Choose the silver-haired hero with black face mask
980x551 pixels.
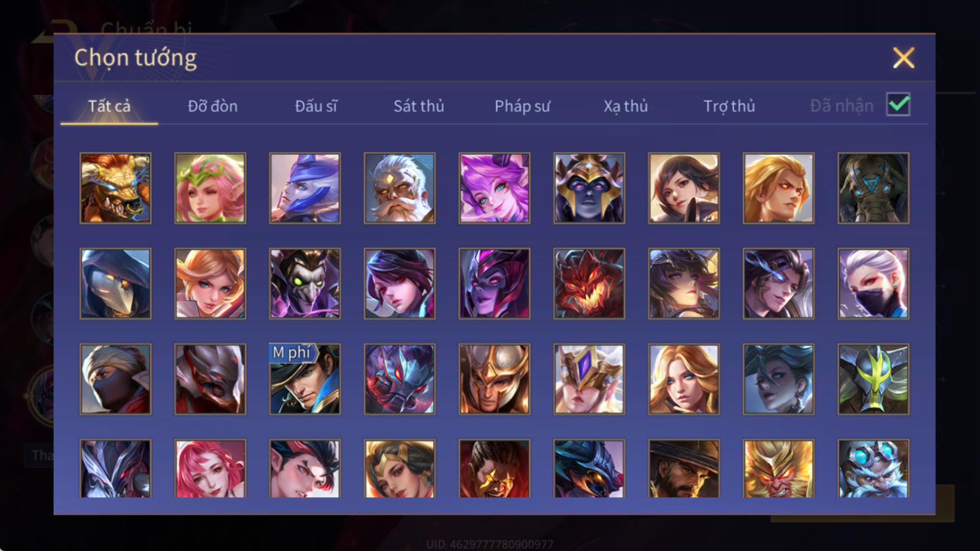click(873, 284)
